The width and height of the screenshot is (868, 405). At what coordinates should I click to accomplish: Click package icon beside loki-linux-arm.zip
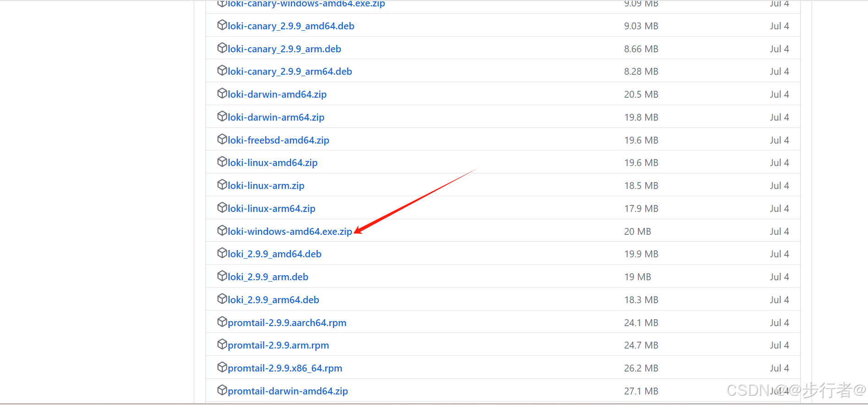pyautogui.click(x=222, y=184)
